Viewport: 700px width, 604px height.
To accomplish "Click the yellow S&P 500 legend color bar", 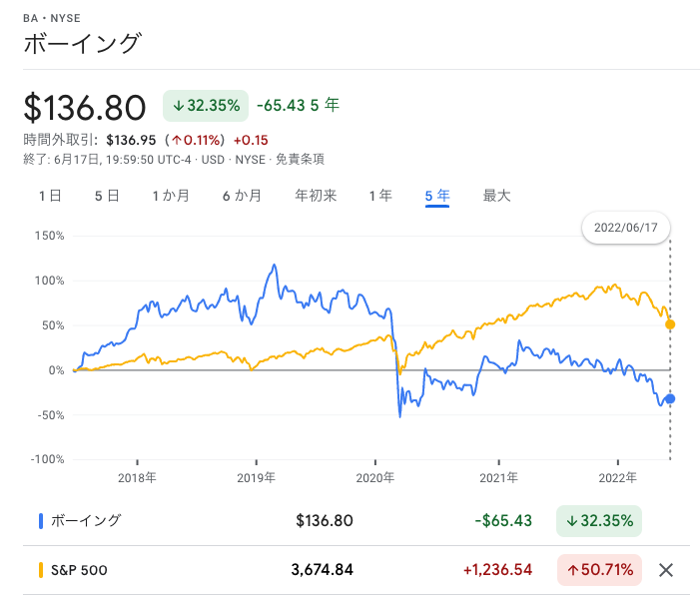I will 40,571.
